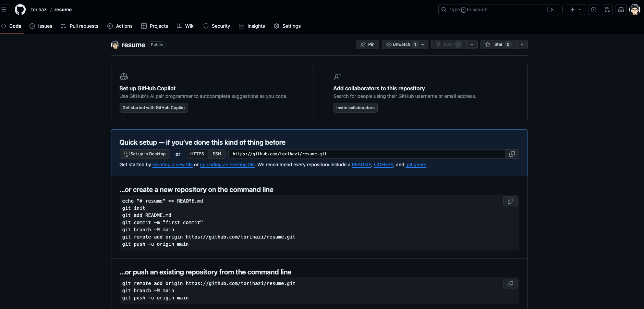Copy the create-new-repository commands
Image resolution: width=644 pixels, height=309 pixels.
[x=510, y=201]
